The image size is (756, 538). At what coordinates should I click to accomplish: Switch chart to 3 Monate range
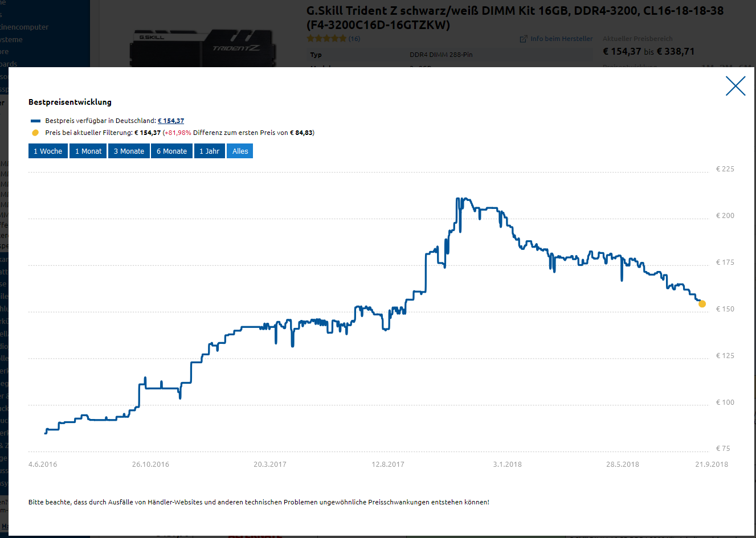tap(129, 151)
